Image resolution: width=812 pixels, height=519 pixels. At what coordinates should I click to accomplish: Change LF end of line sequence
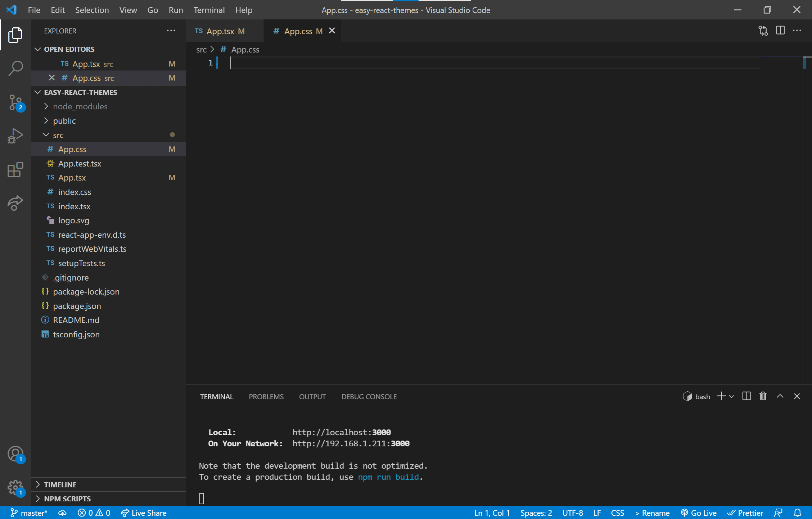coord(597,513)
